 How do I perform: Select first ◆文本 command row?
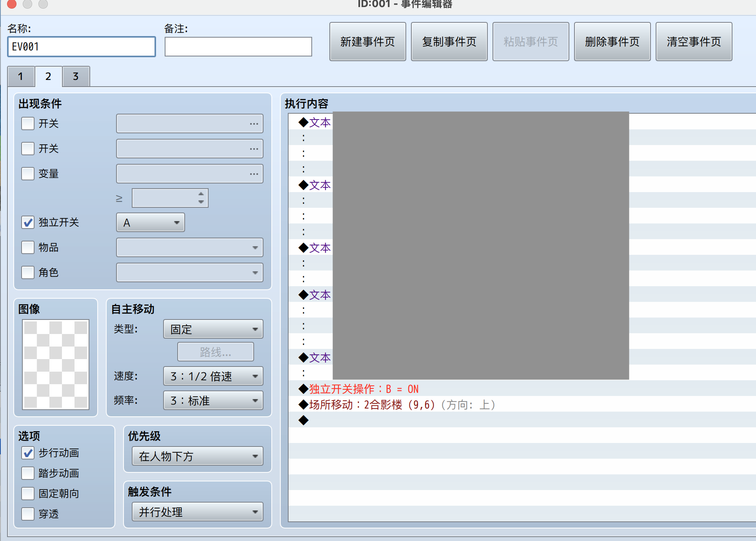coord(522,122)
